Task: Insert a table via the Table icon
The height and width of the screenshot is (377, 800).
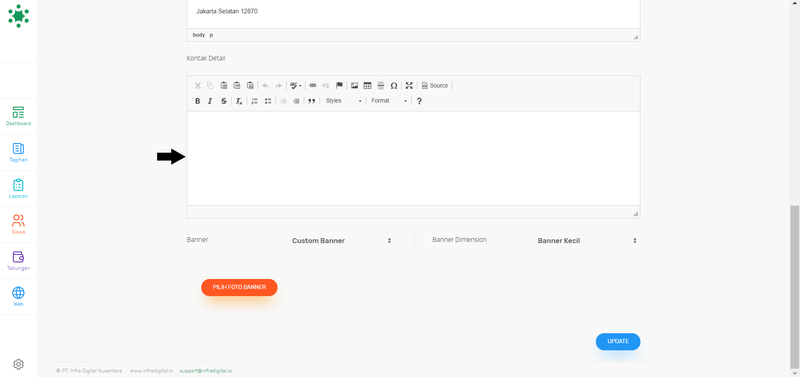Action: tap(367, 86)
